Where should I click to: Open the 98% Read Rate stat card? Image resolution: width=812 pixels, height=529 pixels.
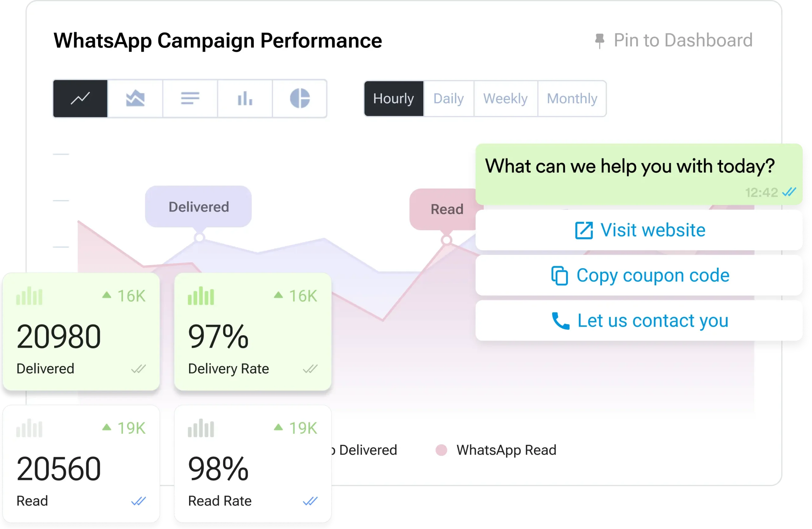click(252, 464)
